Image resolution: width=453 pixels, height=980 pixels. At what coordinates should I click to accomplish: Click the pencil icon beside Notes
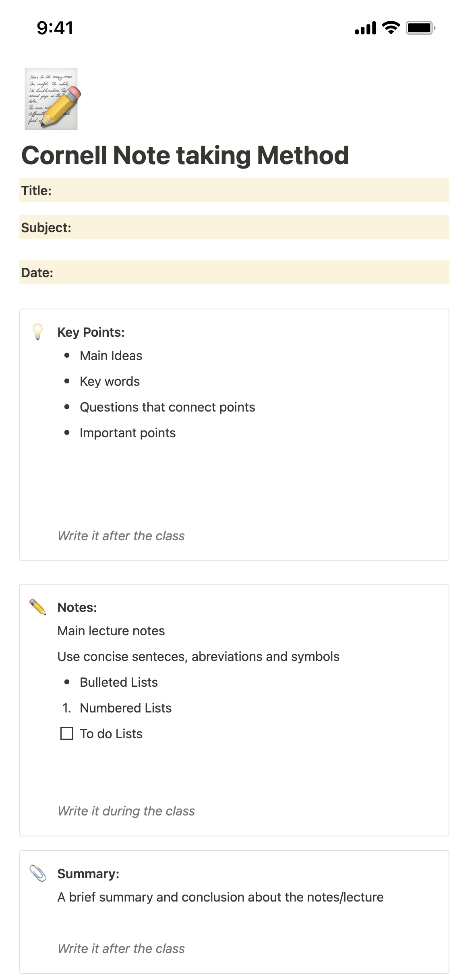click(38, 607)
